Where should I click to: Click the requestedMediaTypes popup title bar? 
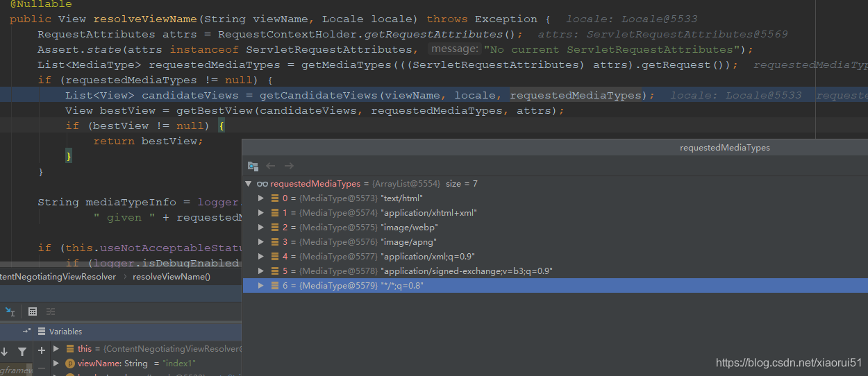tap(556, 148)
